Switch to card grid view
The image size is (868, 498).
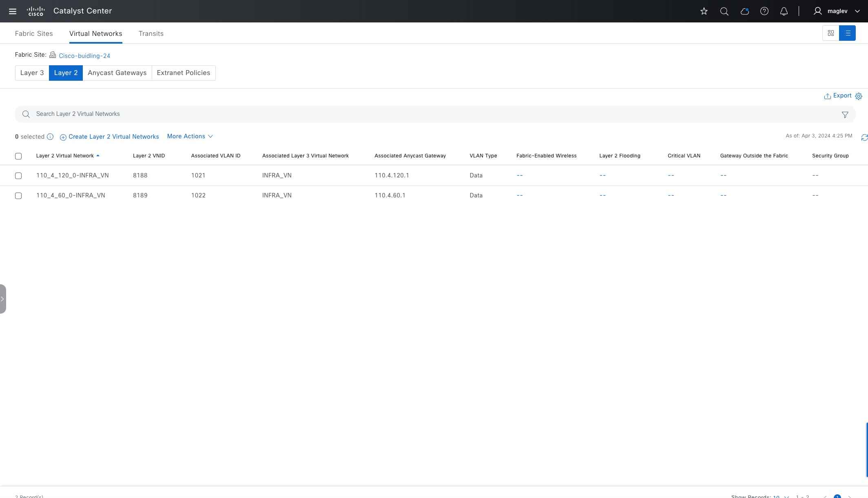point(831,33)
